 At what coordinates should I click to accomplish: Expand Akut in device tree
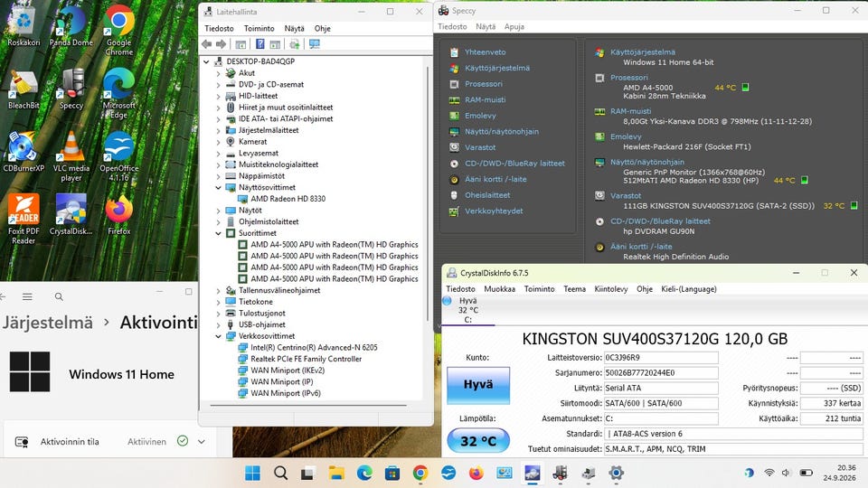218,73
